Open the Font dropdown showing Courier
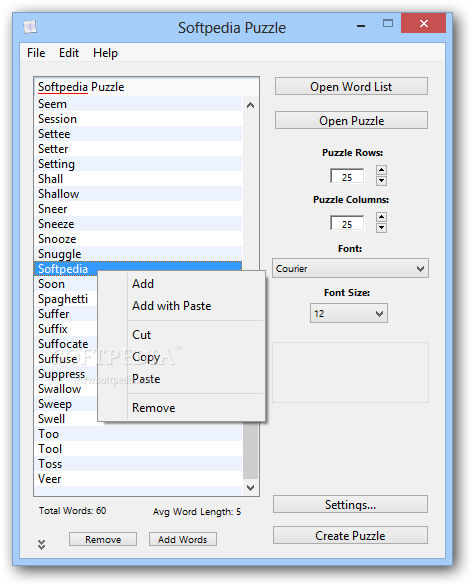The height and width of the screenshot is (586, 473). [x=350, y=268]
